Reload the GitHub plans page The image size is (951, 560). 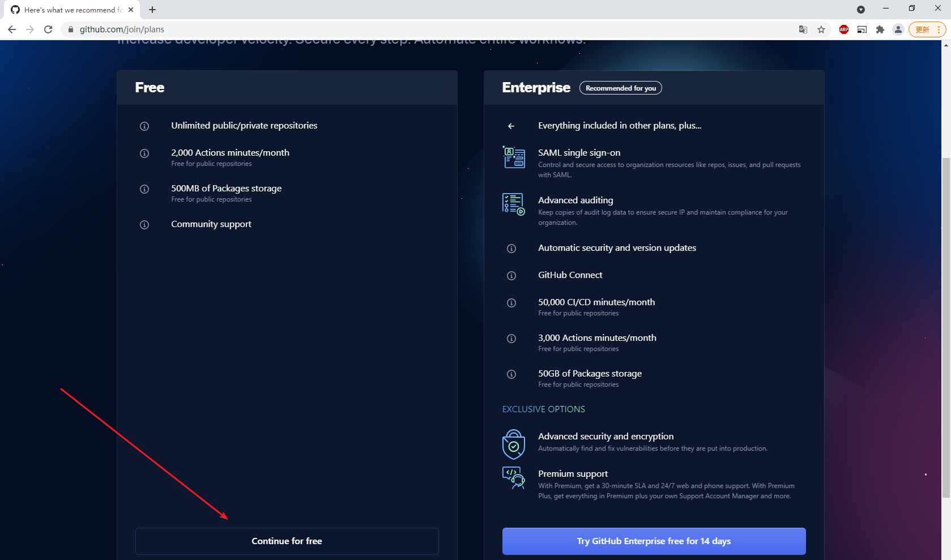(48, 29)
